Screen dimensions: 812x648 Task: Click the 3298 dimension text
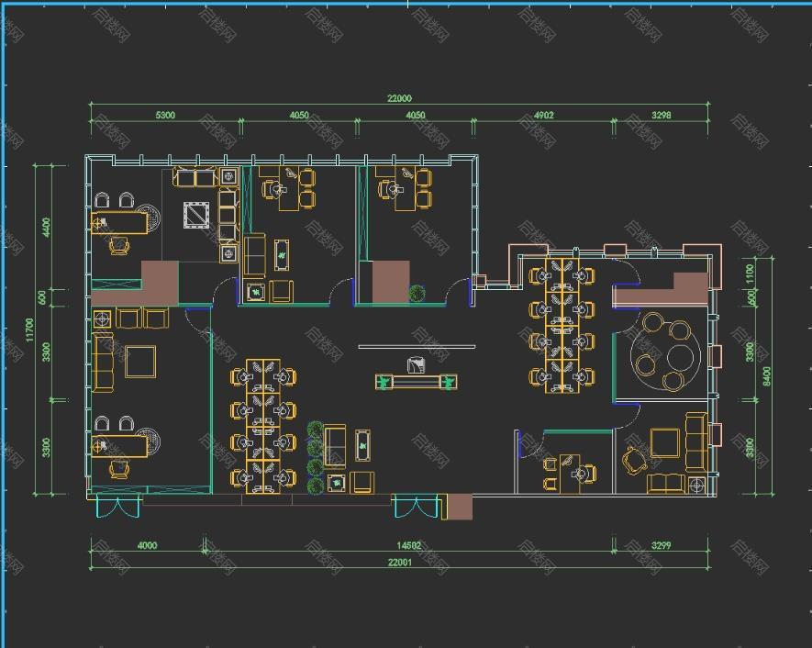coord(662,115)
